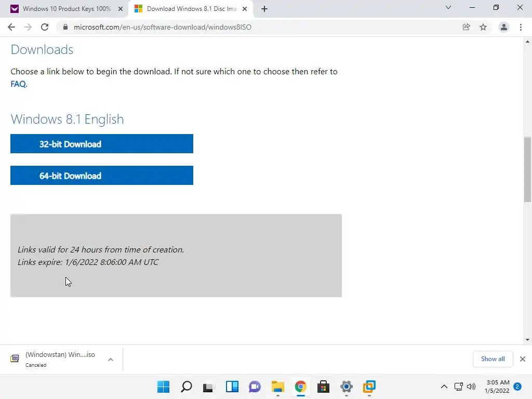Reload the current page

coord(45,27)
